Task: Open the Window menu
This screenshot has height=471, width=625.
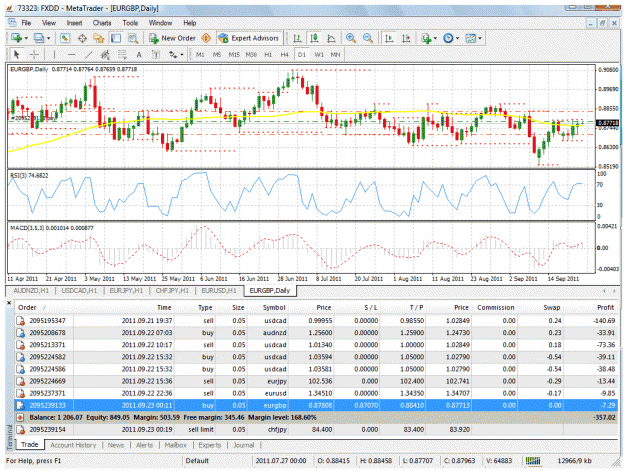Action: (160, 23)
